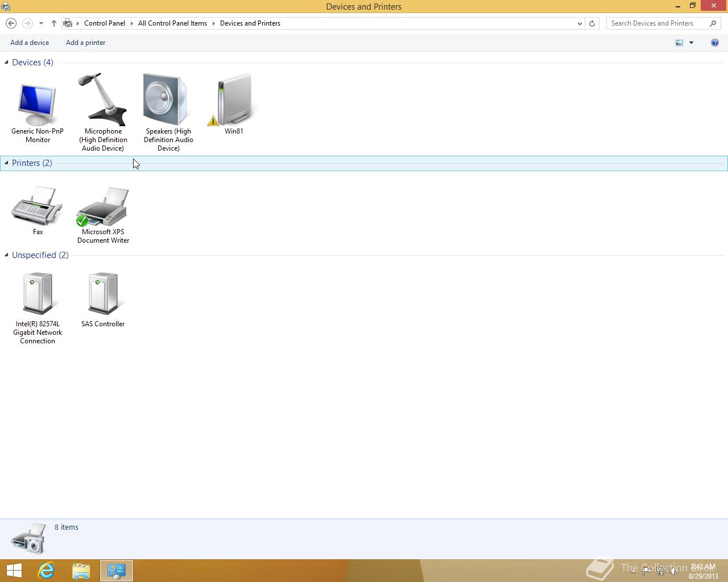728x582 pixels.
Task: Collapse the Unspecified (2) group
Action: (6, 255)
